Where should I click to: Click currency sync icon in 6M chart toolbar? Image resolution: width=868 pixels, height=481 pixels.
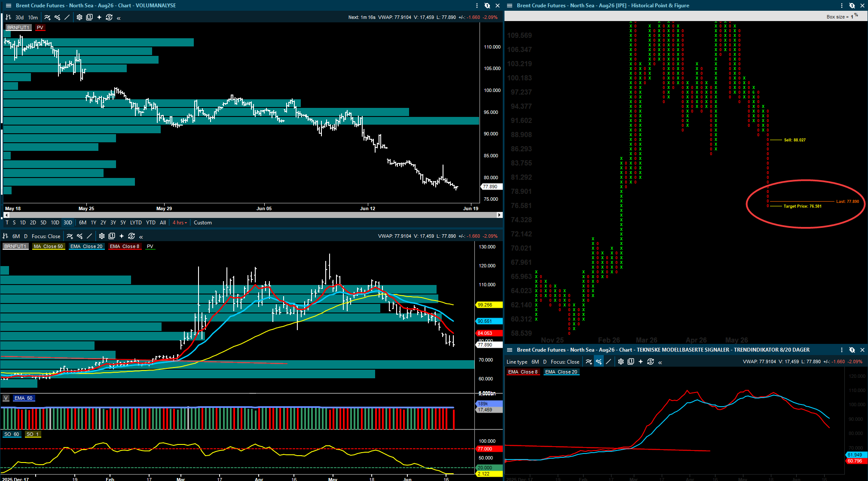131,236
